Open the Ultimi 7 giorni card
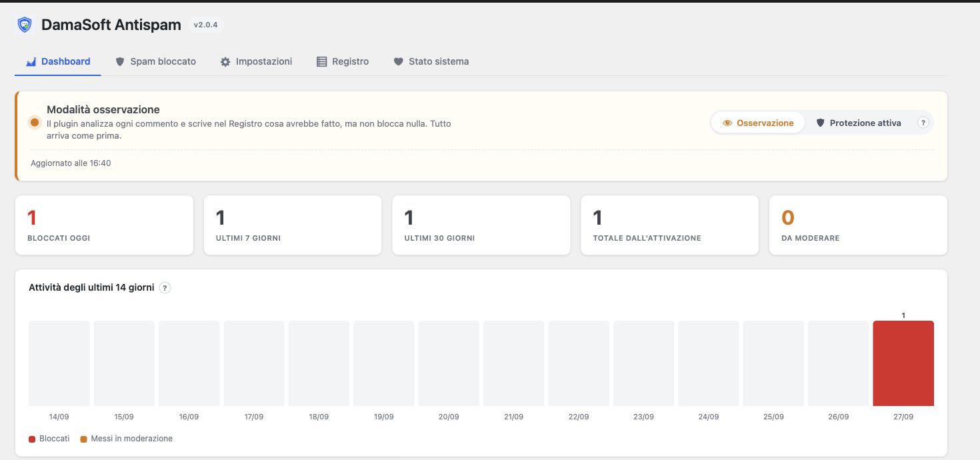 293,225
